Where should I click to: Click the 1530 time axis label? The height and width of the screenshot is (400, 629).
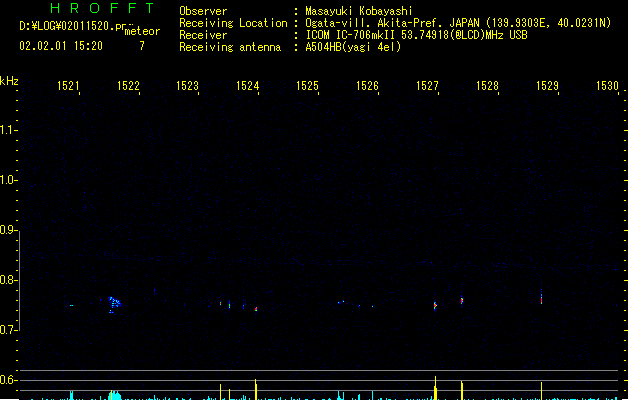click(x=607, y=86)
